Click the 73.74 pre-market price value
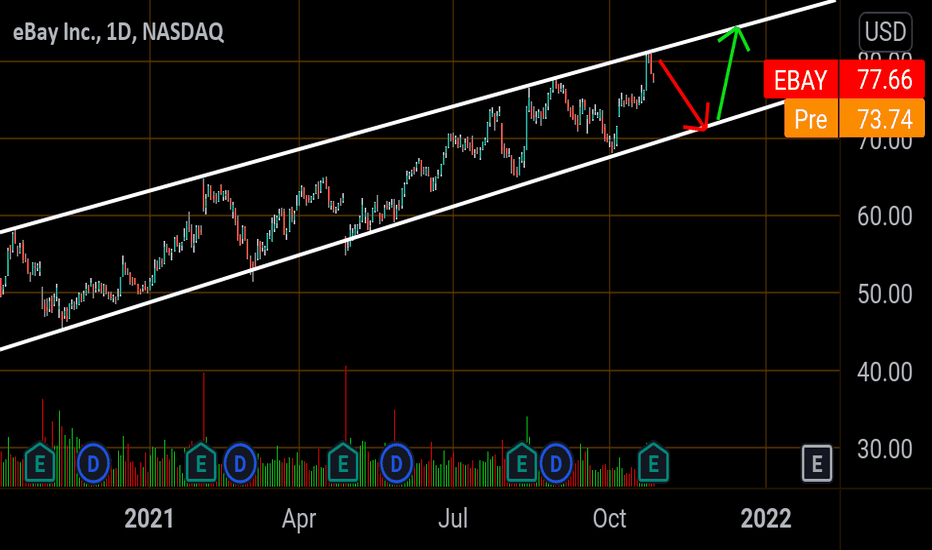Viewport: 932px width, 550px height. click(x=884, y=119)
